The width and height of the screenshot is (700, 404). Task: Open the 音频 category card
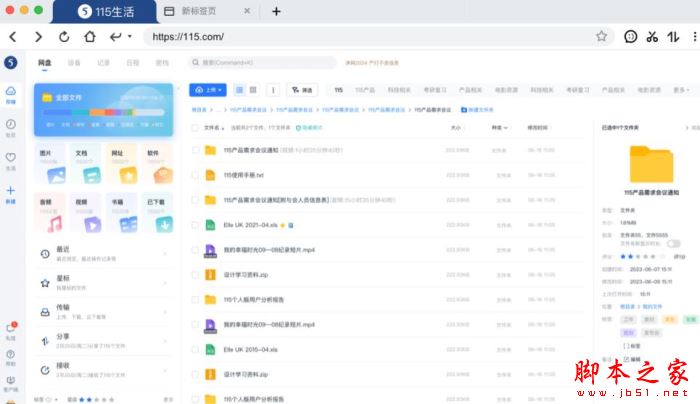(x=51, y=212)
